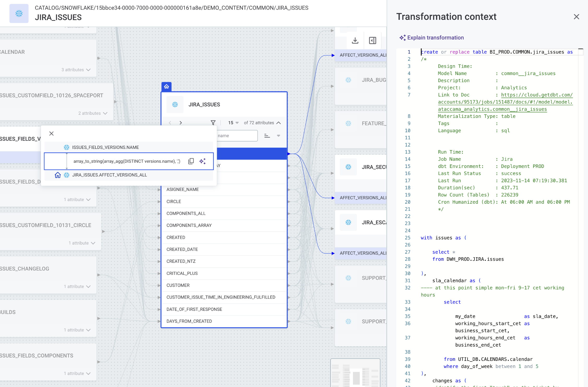Click the Snowflake logo in the page header
This screenshot has width=588, height=387.
[x=19, y=13]
